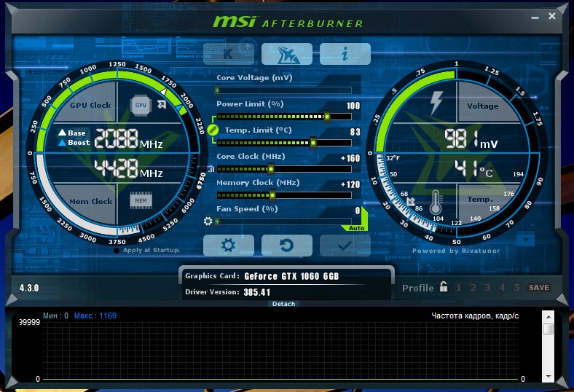Click the Fan Speed value 0
Screen dimensions: 574x392
pos(358,211)
